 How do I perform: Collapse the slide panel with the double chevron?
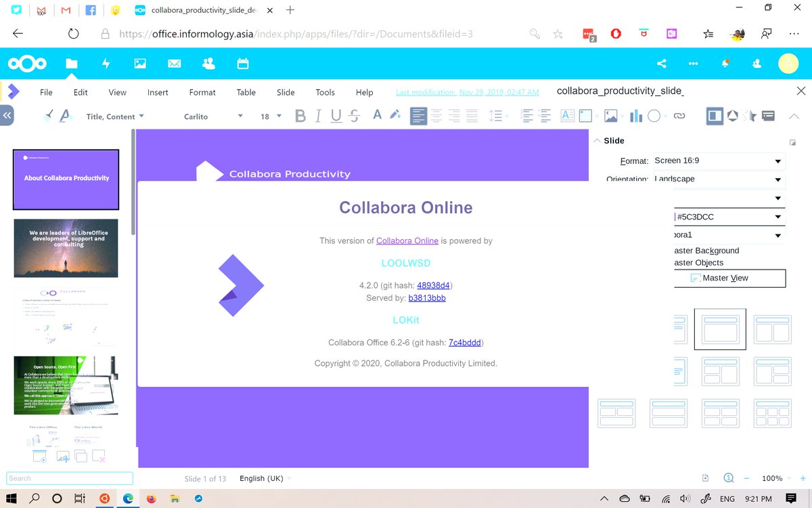click(x=7, y=116)
